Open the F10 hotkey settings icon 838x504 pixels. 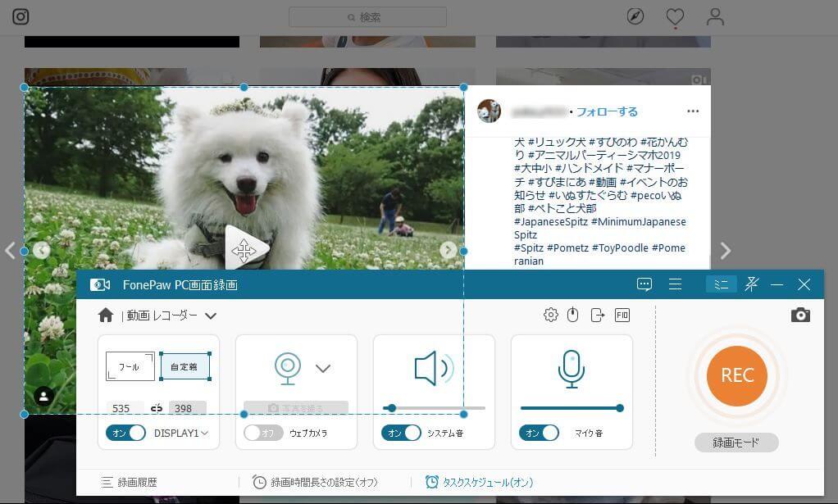tap(622, 315)
